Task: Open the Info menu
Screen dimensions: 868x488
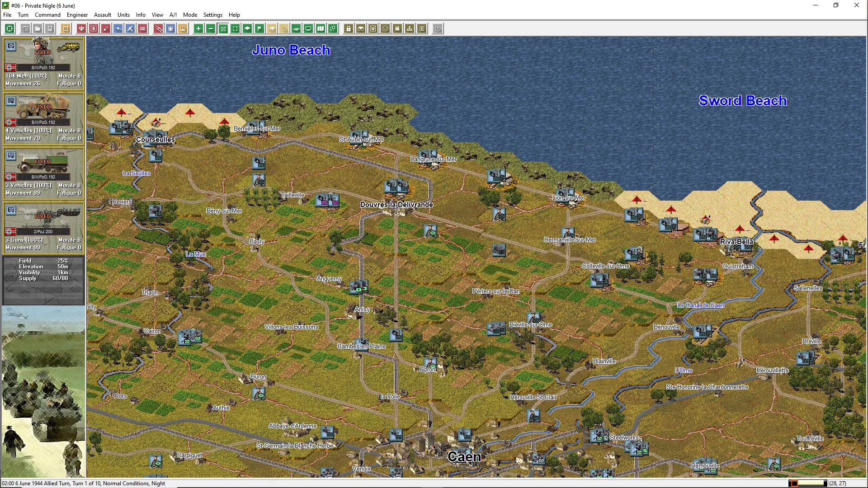Action: coord(141,15)
